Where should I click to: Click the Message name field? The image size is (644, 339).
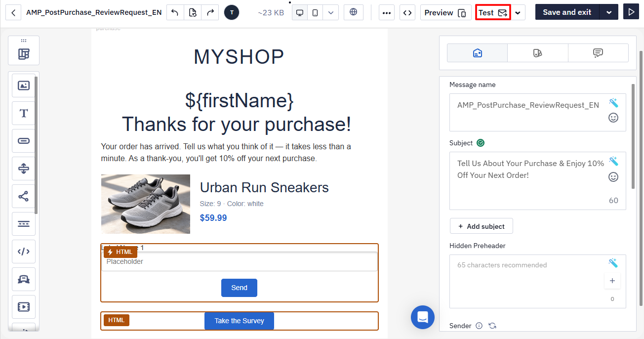(537, 112)
